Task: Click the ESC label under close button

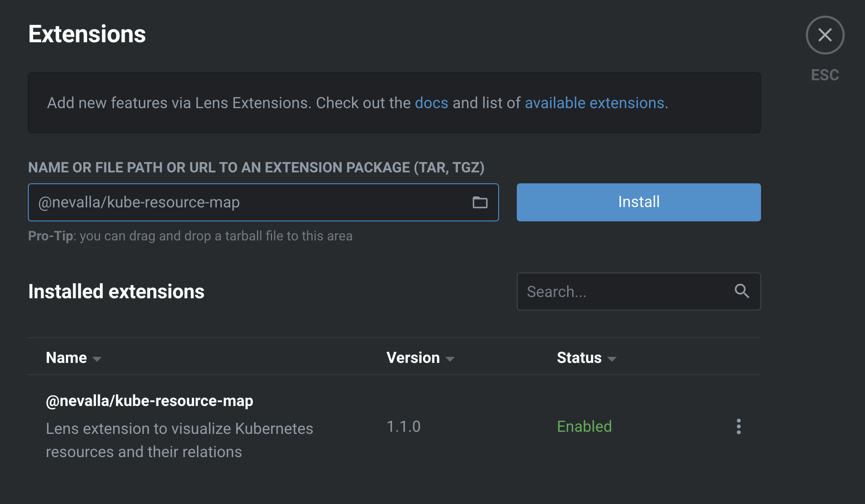Action: (x=825, y=75)
